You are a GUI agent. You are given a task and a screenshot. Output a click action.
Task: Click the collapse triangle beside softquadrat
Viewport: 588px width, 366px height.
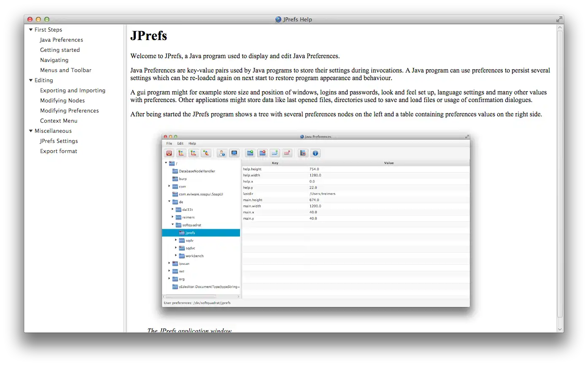click(x=173, y=225)
